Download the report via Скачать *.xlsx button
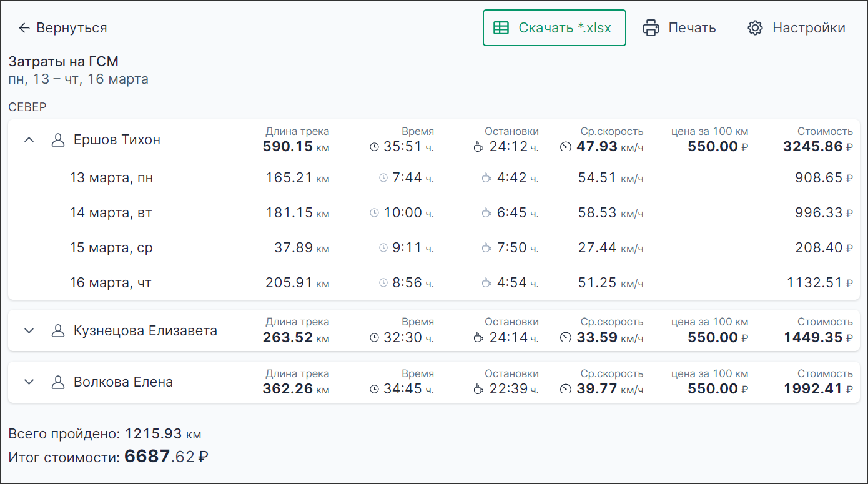Image resolution: width=868 pixels, height=484 pixels. click(554, 28)
